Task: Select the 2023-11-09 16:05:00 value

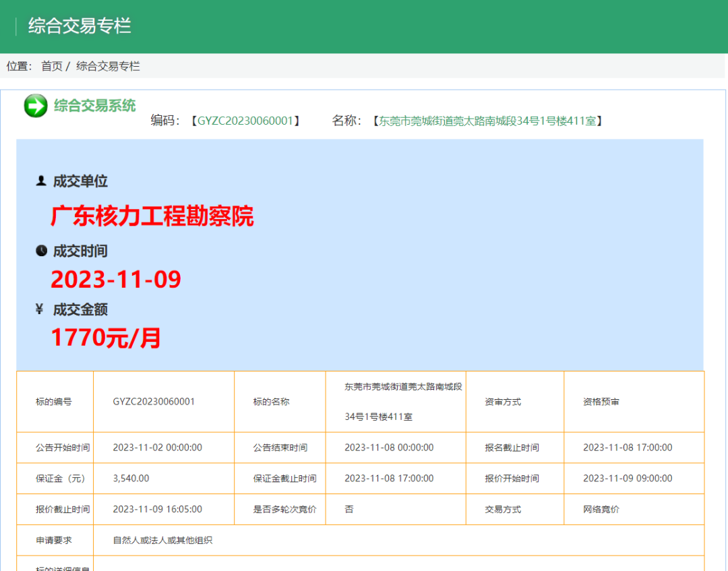Action: [x=157, y=509]
